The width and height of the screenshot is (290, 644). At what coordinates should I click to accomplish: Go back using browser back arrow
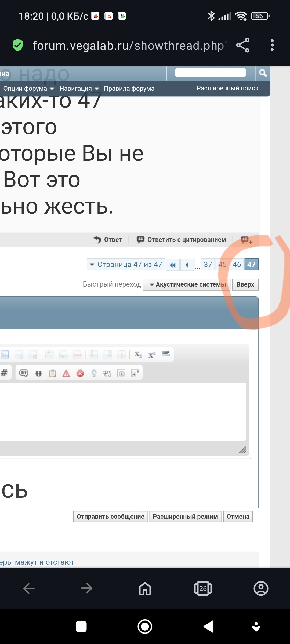[x=29, y=588]
